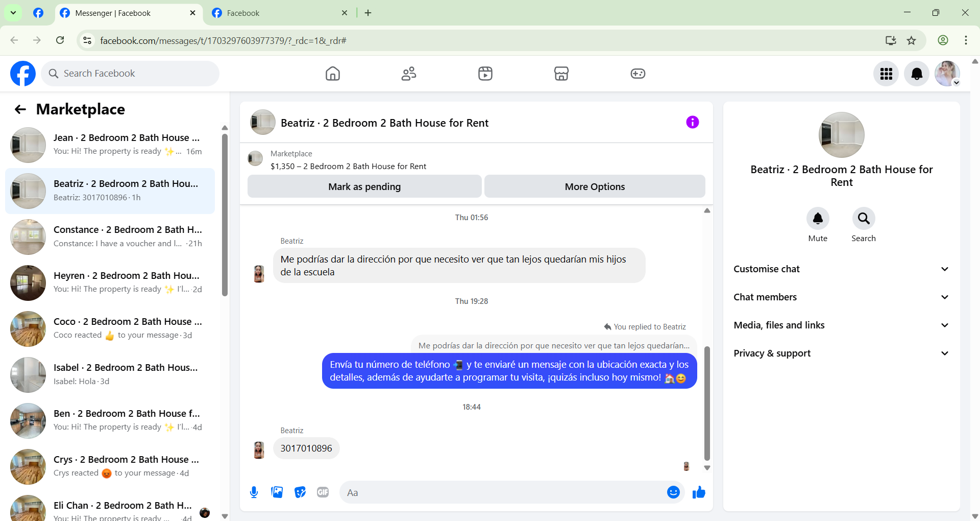Image resolution: width=980 pixels, height=521 pixels.
Task: Go back using Marketplace back arrow
Action: [x=20, y=109]
